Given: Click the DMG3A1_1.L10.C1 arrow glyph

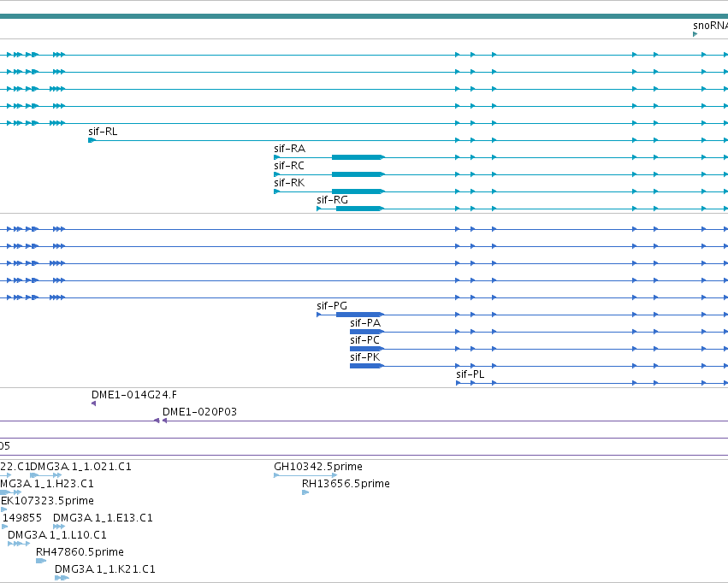Looking at the screenshot, I should 19,544.
